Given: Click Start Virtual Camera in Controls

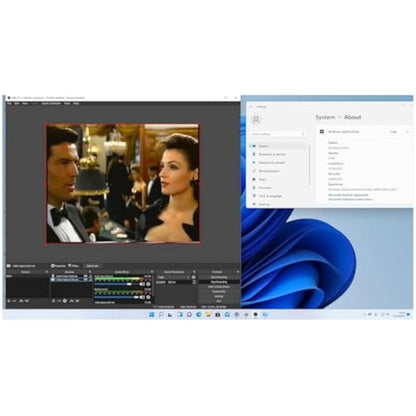Looking at the screenshot, I should coord(219,287).
